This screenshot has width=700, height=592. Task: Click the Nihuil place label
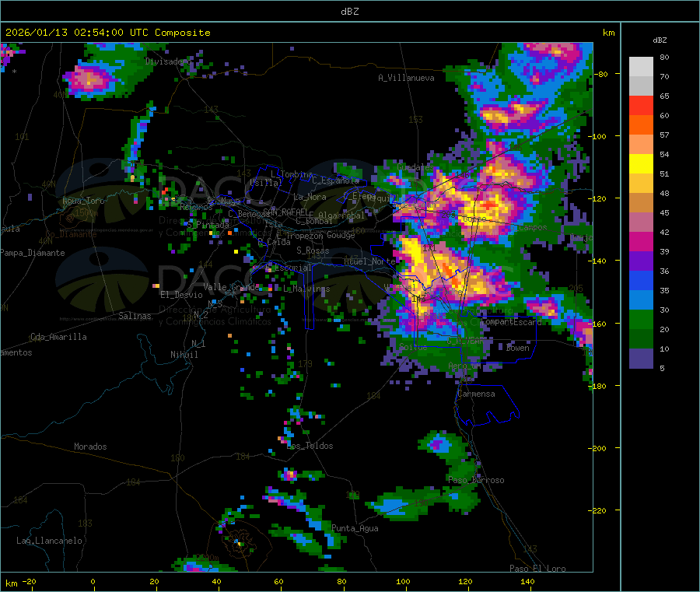pyautogui.click(x=184, y=355)
